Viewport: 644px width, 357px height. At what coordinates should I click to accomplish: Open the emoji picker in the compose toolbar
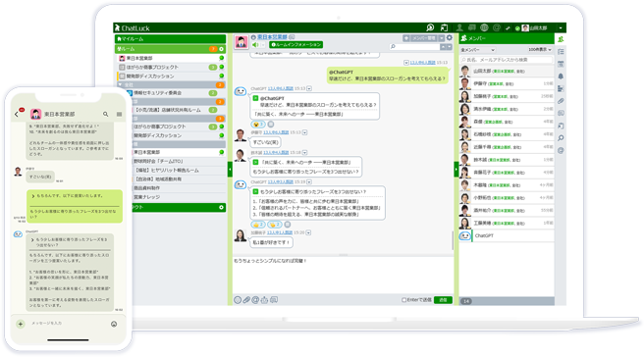(x=238, y=300)
